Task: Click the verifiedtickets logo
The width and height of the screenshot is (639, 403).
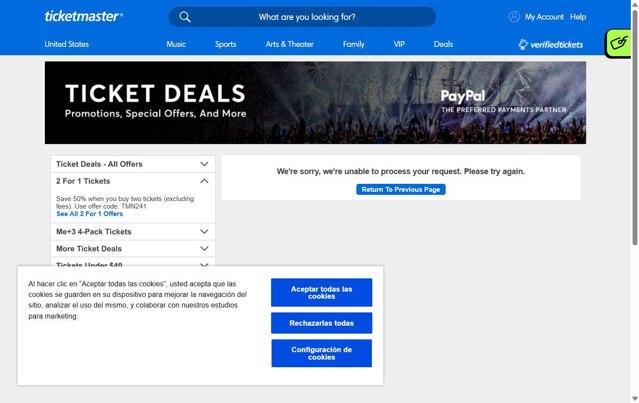Action: pos(551,44)
